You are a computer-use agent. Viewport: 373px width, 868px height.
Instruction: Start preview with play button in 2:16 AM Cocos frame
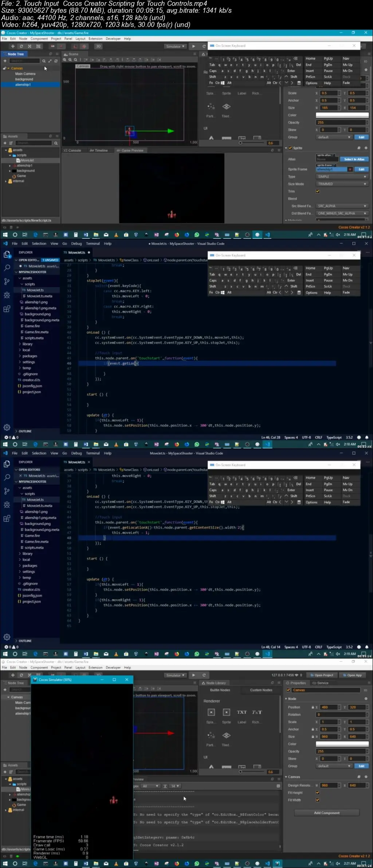(x=193, y=46)
